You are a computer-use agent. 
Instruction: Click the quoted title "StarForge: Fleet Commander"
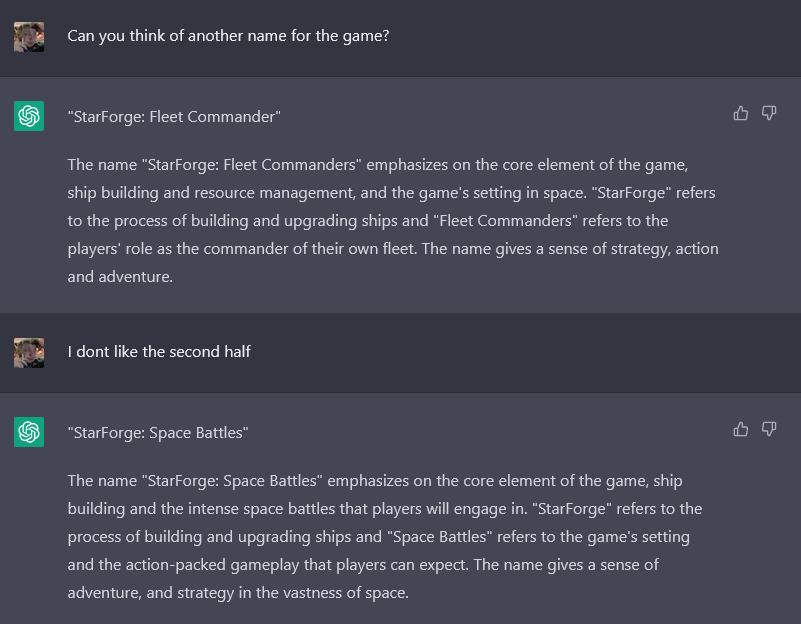174,117
